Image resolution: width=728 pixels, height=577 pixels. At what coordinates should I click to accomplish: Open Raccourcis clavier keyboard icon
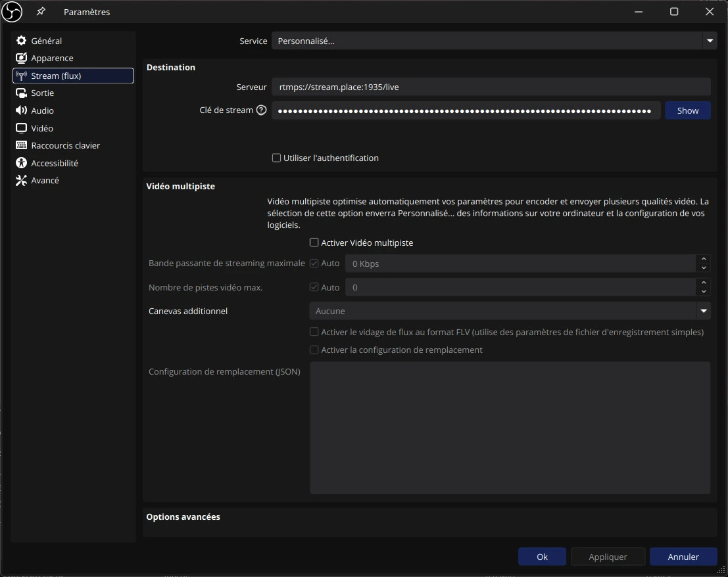point(21,145)
